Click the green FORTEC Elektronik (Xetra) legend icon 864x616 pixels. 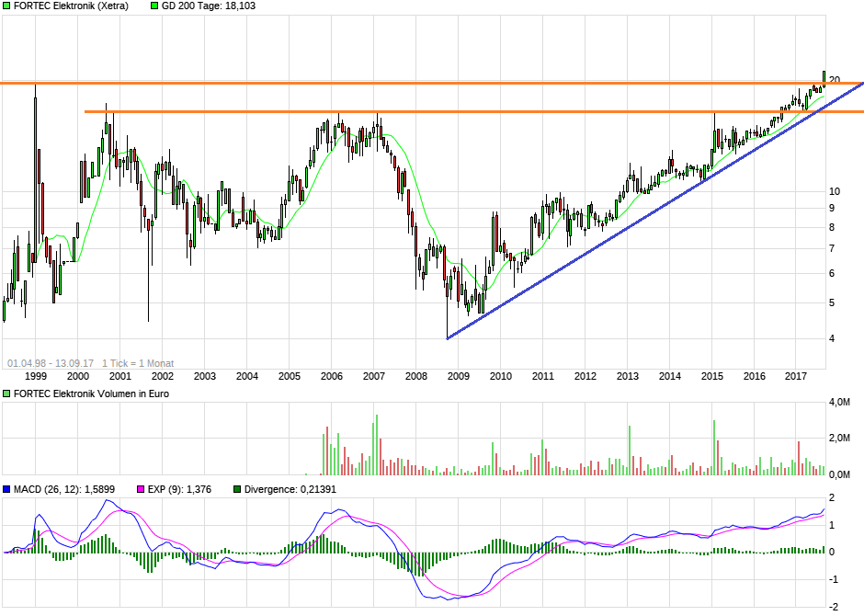click(7, 7)
